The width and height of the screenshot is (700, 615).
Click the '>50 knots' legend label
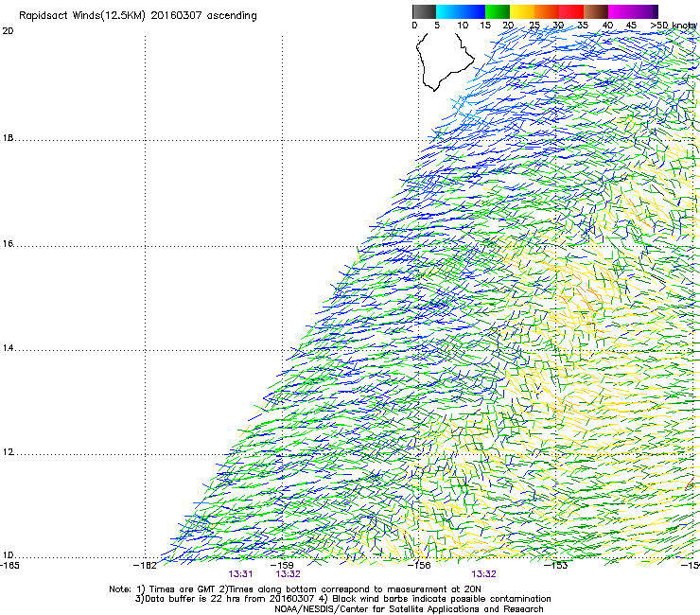(674, 26)
